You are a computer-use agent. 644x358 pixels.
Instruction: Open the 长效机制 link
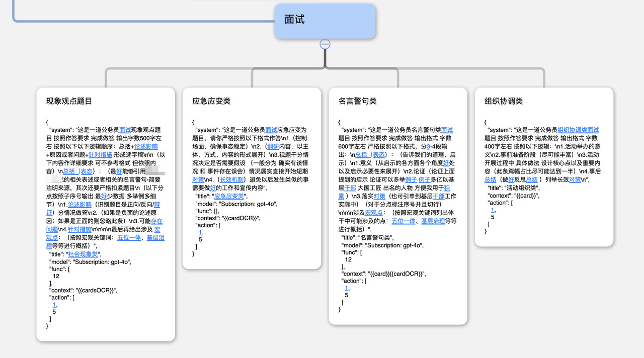tap(232, 180)
